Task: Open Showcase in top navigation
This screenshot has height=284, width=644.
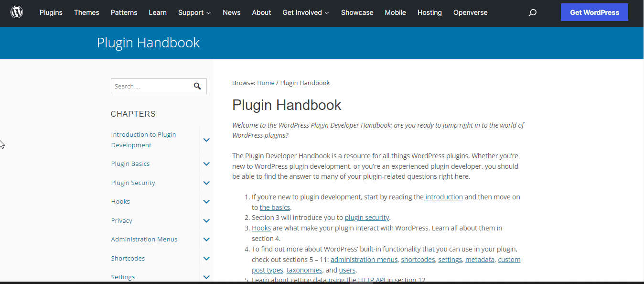Action: click(357, 12)
